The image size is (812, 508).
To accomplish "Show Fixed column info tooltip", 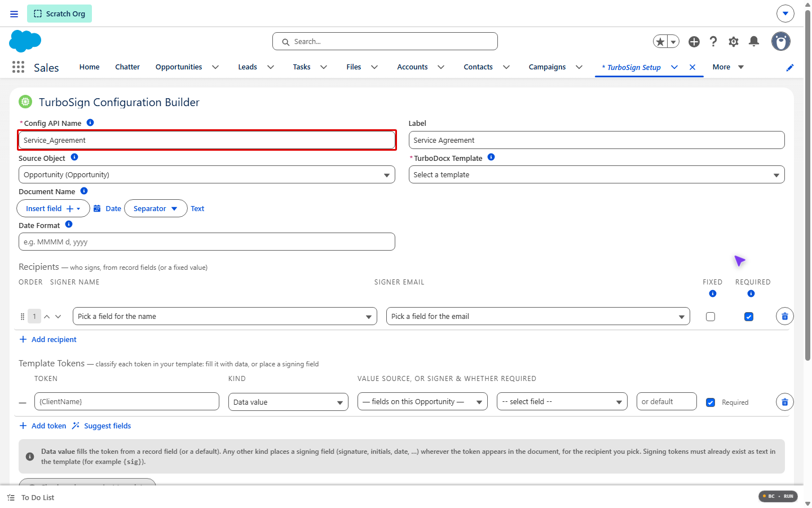I will pos(713,294).
